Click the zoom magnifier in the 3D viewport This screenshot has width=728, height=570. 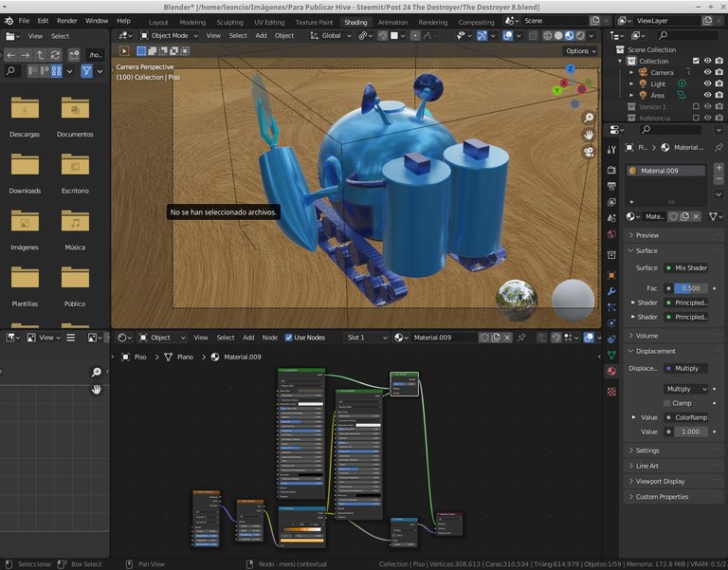(x=589, y=118)
